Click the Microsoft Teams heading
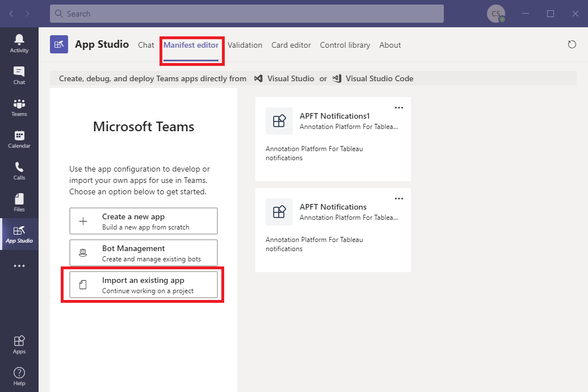Image resolution: width=588 pixels, height=392 pixels. pyautogui.click(x=144, y=127)
